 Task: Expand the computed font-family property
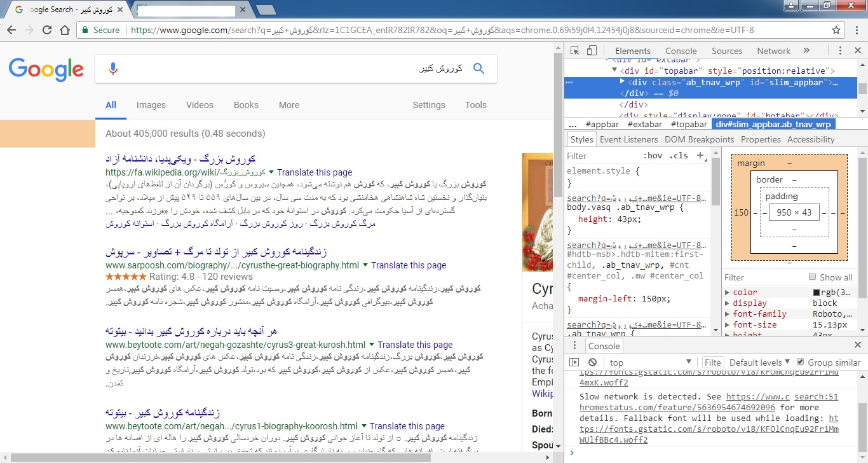tap(728, 314)
